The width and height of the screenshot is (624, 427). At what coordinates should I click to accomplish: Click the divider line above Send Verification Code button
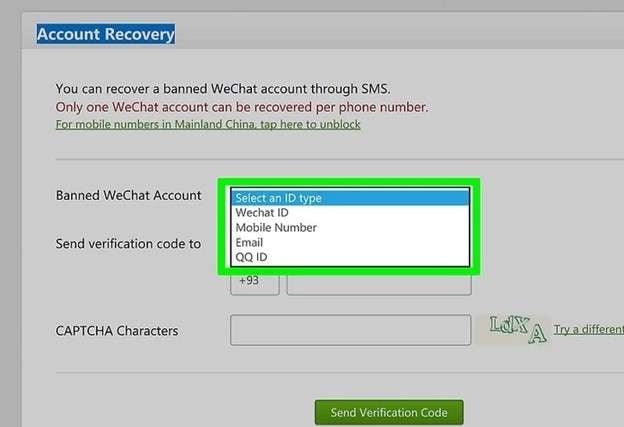(340, 373)
